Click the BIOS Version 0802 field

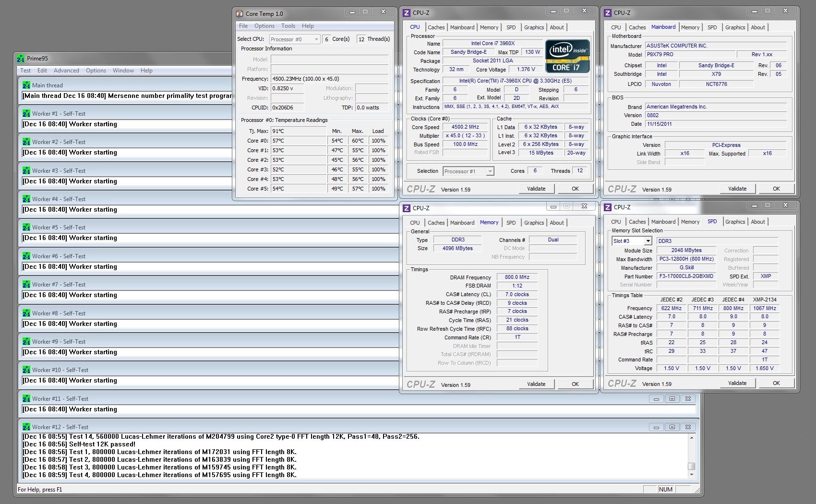(716, 115)
